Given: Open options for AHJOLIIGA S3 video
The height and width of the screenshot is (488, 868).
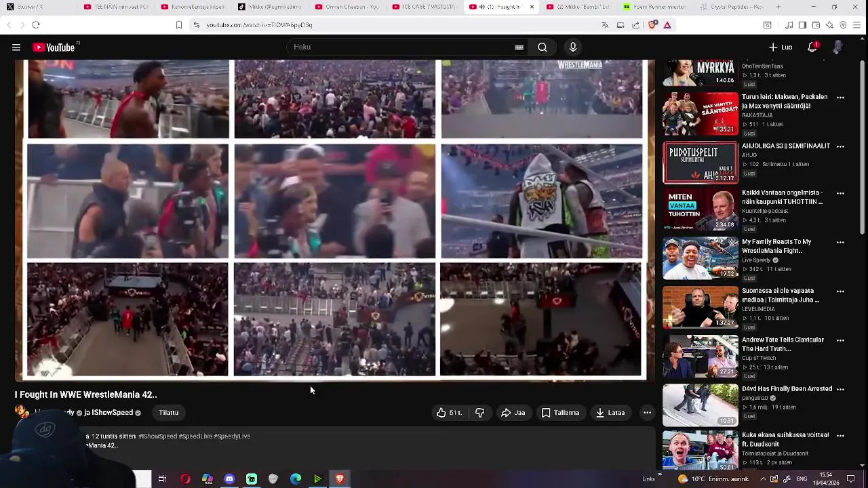Looking at the screenshot, I should tap(840, 146).
